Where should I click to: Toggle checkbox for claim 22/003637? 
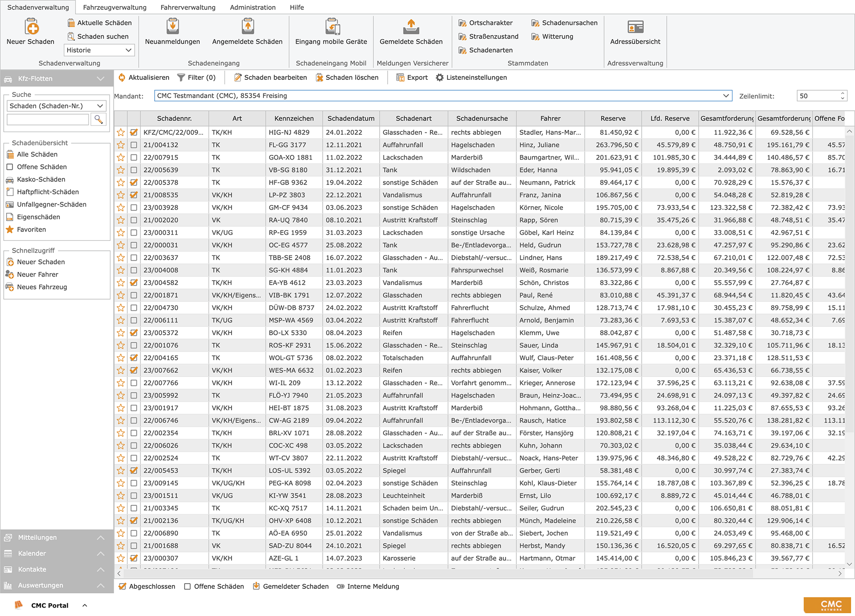tap(134, 258)
